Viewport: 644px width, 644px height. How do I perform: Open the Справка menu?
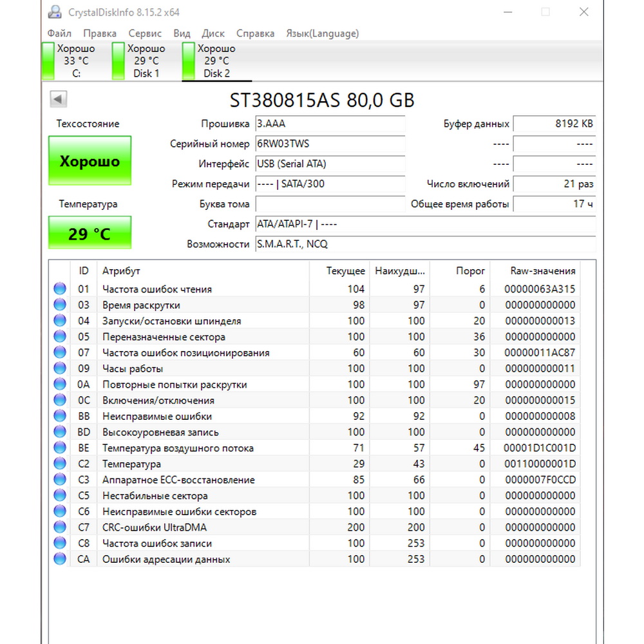[x=255, y=33]
